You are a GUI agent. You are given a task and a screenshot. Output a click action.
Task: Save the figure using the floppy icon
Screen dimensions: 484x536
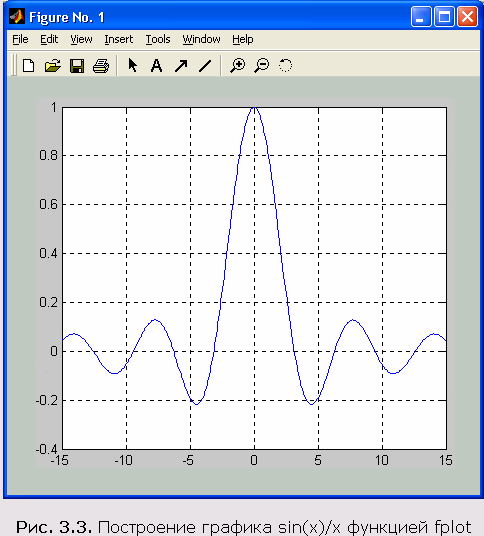[x=77, y=65]
